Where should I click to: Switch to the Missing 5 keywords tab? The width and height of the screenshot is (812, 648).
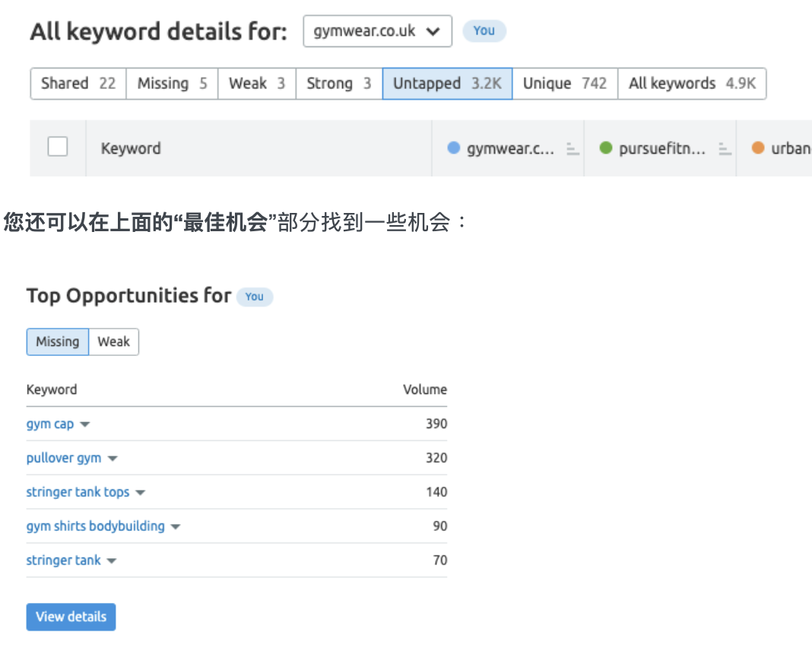[x=172, y=84]
